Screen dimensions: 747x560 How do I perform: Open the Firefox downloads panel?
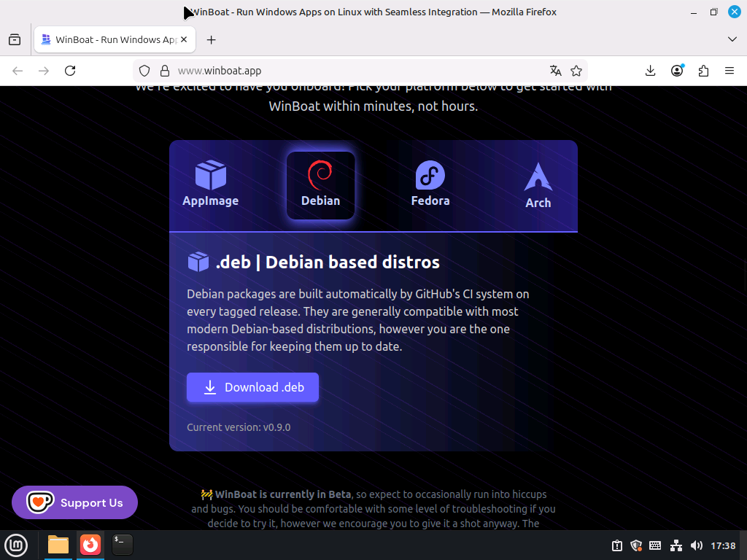pos(651,71)
